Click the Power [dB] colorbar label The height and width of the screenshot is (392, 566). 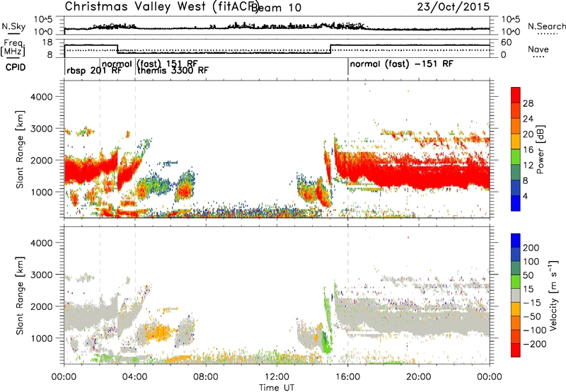click(x=540, y=149)
